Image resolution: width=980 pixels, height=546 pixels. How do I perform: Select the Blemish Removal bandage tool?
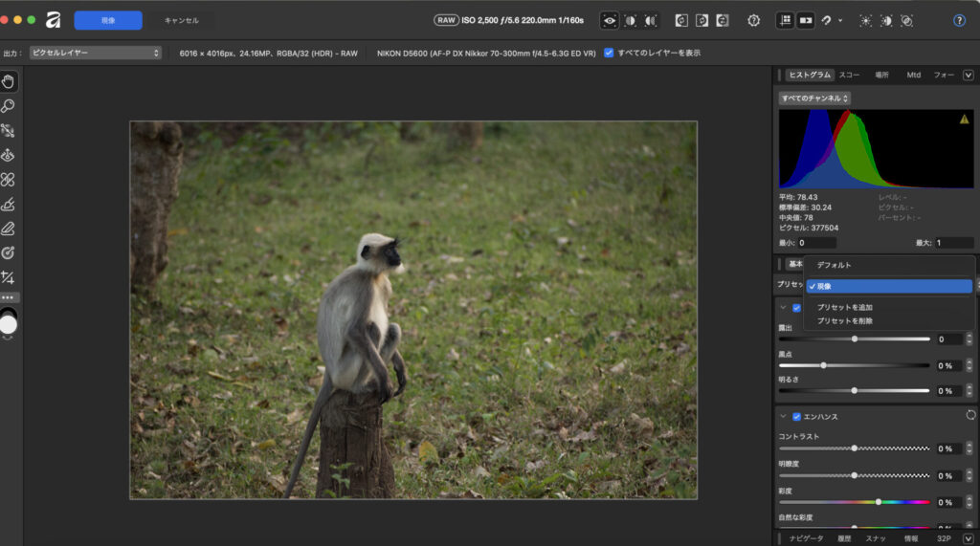(8, 179)
